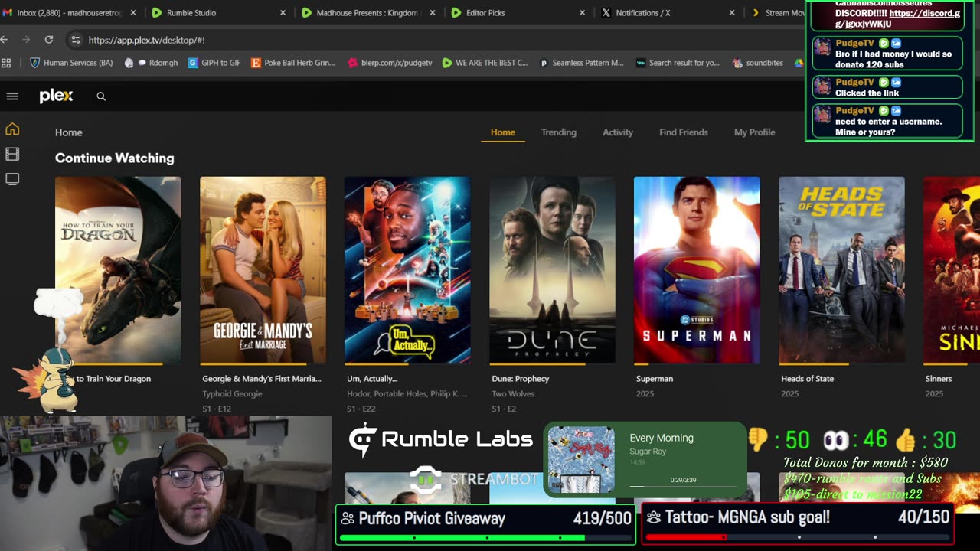
Task: Reload the Plex page
Action: tap(49, 40)
